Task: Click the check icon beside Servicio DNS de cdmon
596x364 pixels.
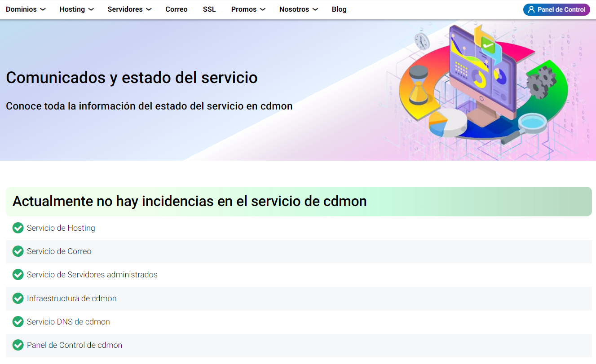Action: pos(18,322)
